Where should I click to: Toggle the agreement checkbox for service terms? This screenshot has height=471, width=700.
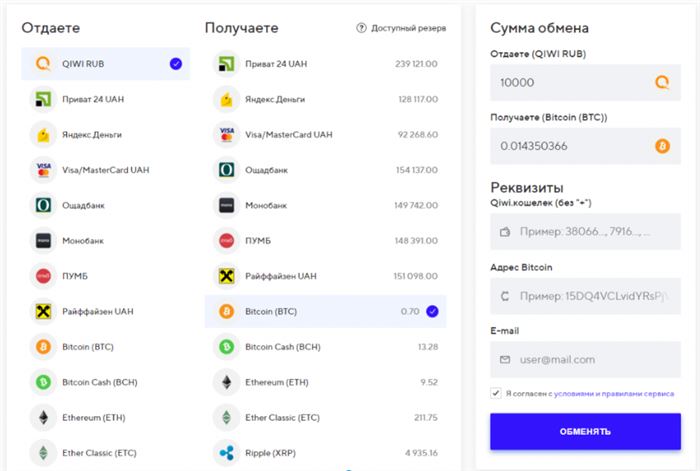(x=496, y=393)
